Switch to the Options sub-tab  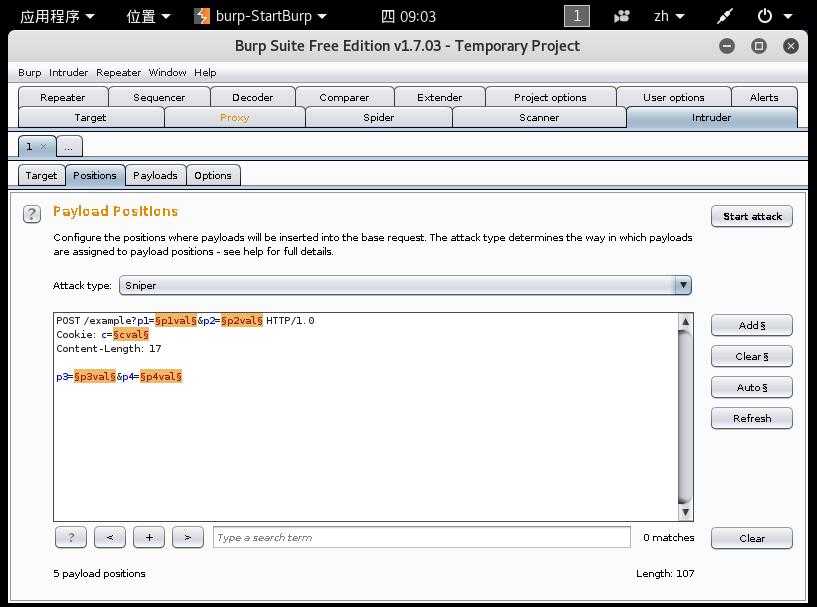[x=213, y=176]
